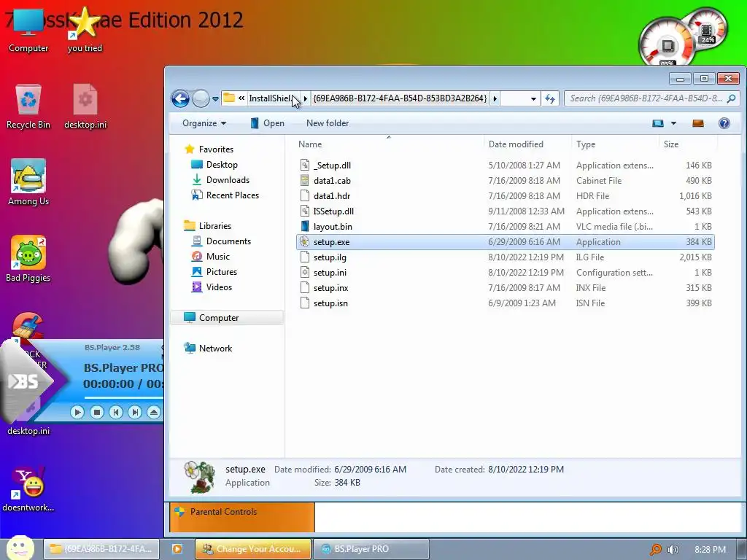This screenshot has height=560, width=747.
Task: Select the setup.exe file row
Action: tap(505, 242)
